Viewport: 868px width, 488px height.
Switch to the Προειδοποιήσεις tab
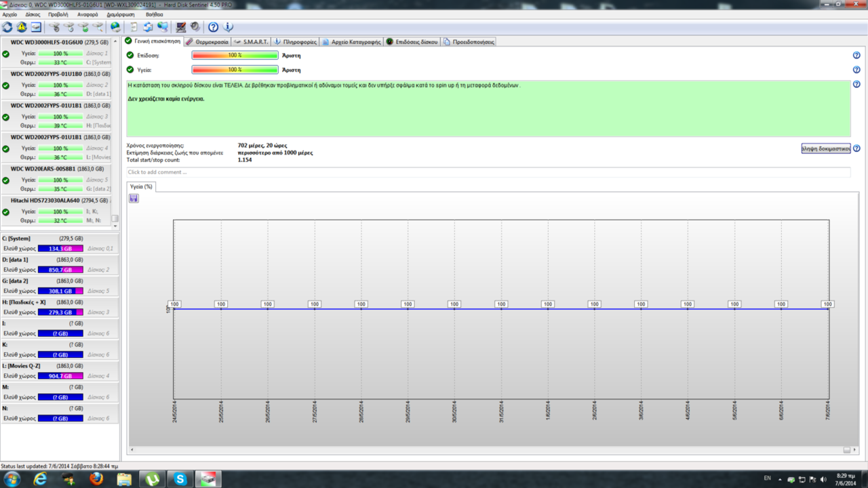coord(468,41)
